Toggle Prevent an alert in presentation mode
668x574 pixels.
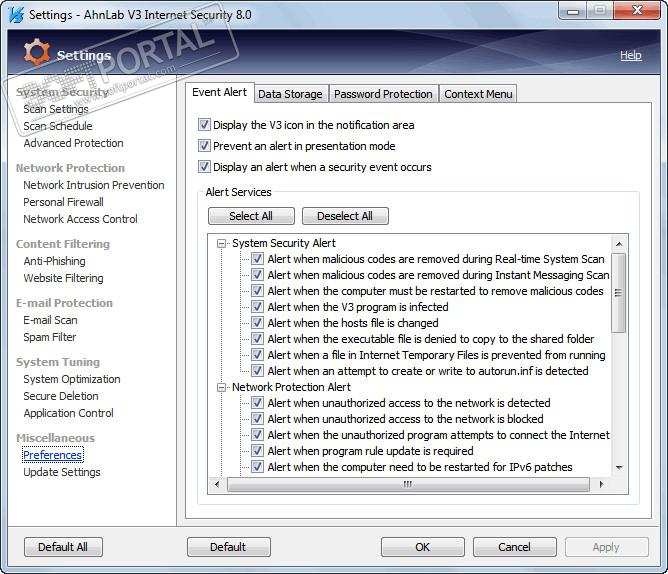(204, 146)
